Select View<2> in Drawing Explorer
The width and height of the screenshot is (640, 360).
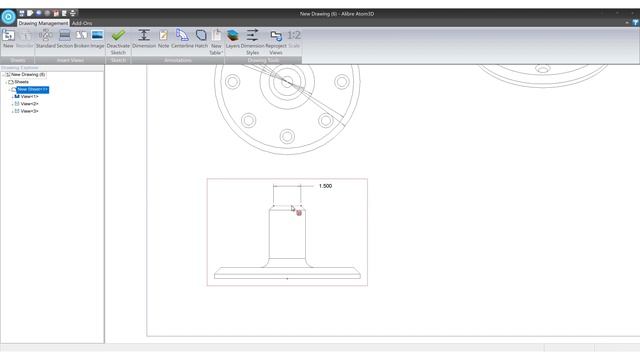pyautogui.click(x=29, y=104)
